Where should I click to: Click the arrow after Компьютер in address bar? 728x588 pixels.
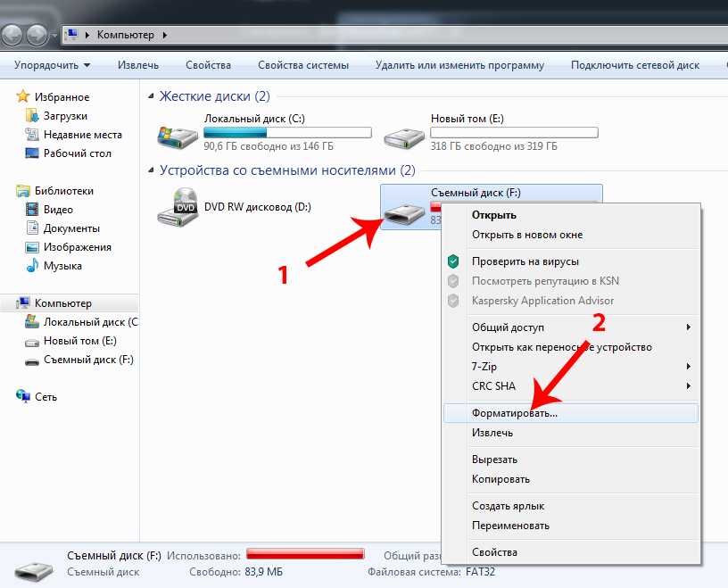(165, 35)
